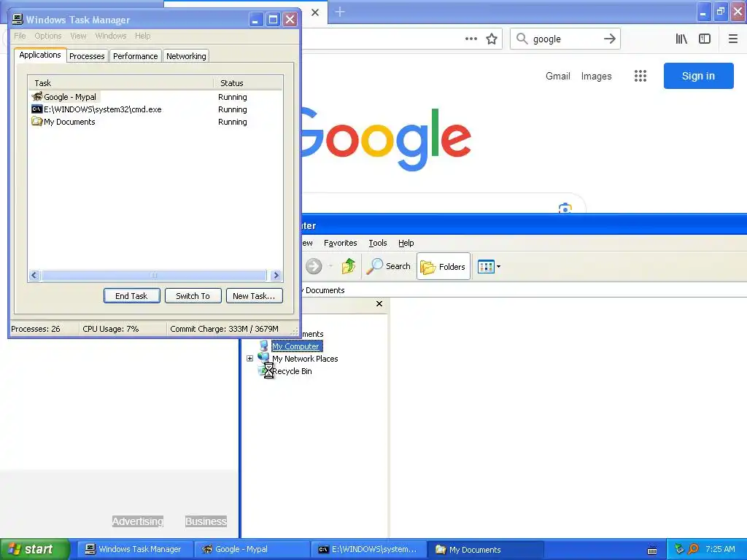Open the Options menu in Task Manager

coord(47,36)
